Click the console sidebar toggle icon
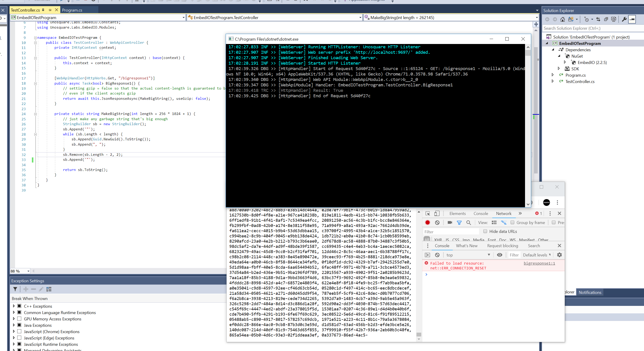The height and width of the screenshot is (351, 644). [428, 255]
